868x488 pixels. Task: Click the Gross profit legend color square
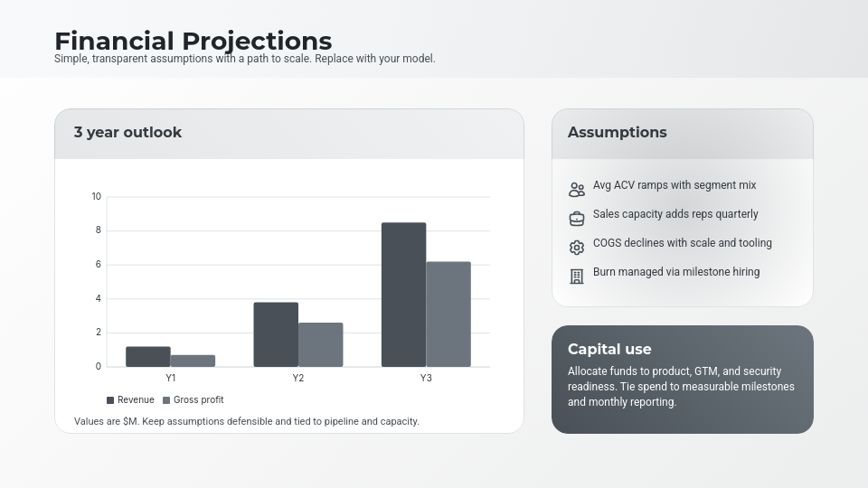[166, 400]
